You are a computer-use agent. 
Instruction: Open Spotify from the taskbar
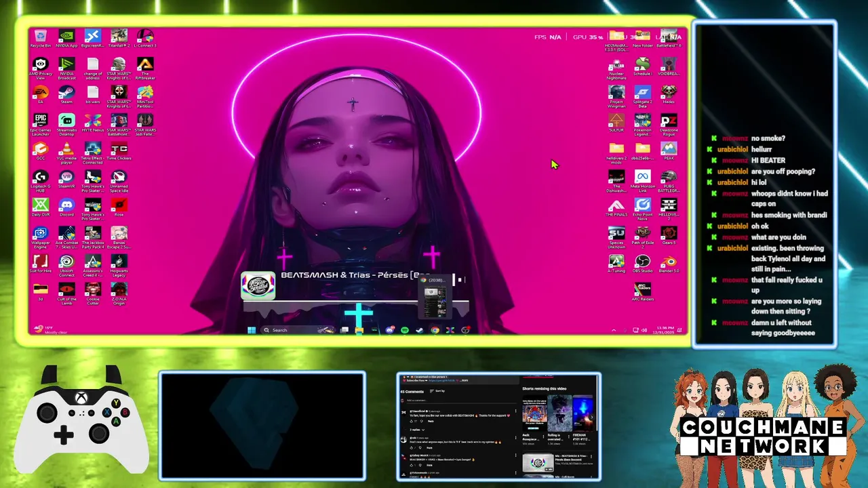pyautogui.click(x=404, y=330)
